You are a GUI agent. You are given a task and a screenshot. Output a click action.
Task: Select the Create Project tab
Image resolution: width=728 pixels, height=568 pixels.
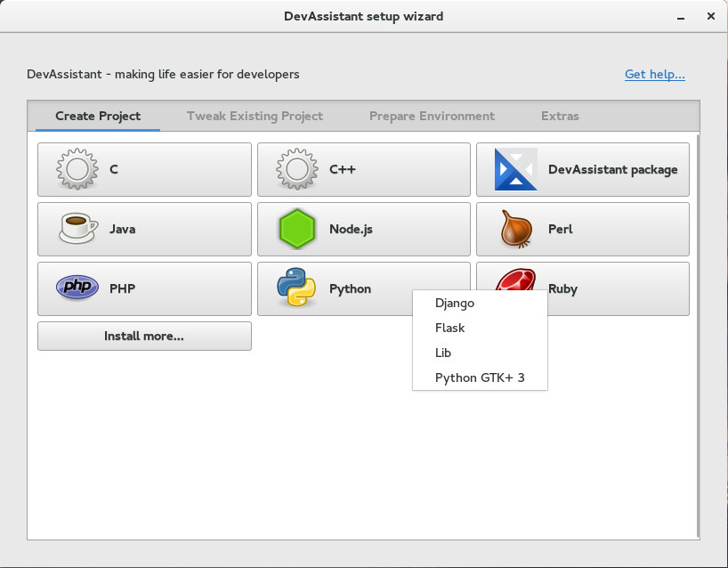pos(98,116)
